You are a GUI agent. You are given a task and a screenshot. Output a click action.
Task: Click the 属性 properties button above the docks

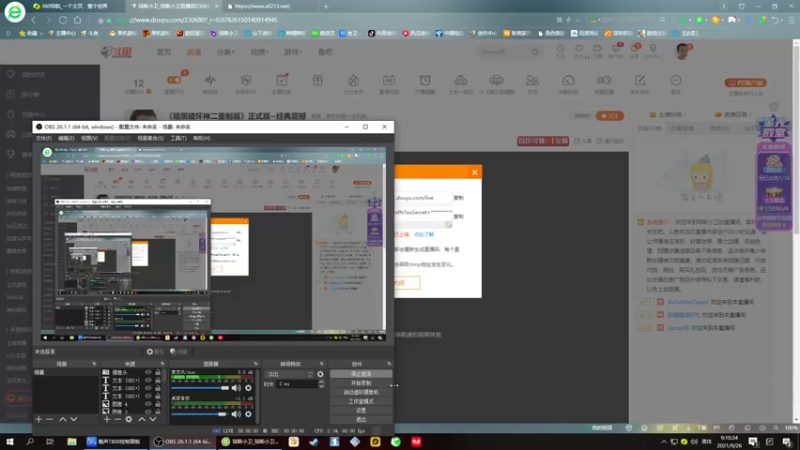coord(155,352)
